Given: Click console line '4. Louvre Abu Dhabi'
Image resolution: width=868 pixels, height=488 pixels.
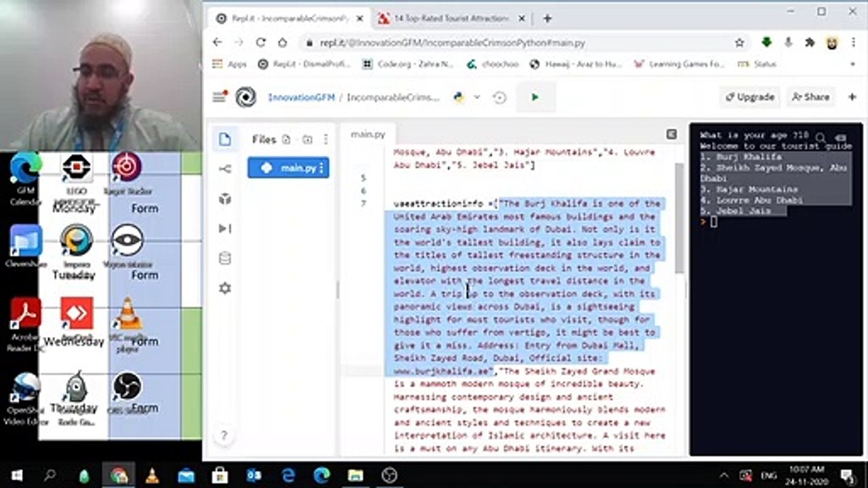Looking at the screenshot, I should tap(751, 200).
